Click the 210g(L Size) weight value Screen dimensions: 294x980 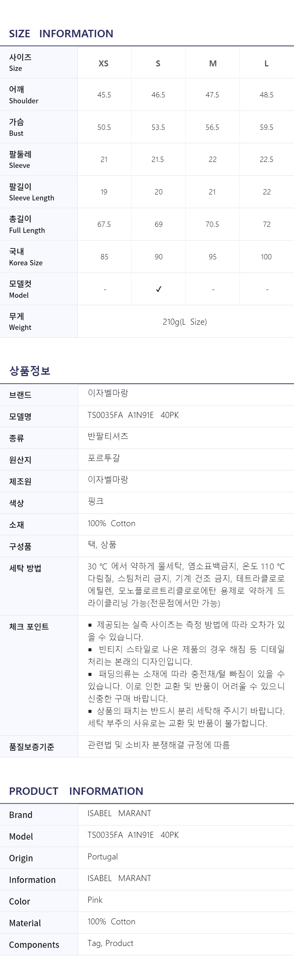pos(185,322)
